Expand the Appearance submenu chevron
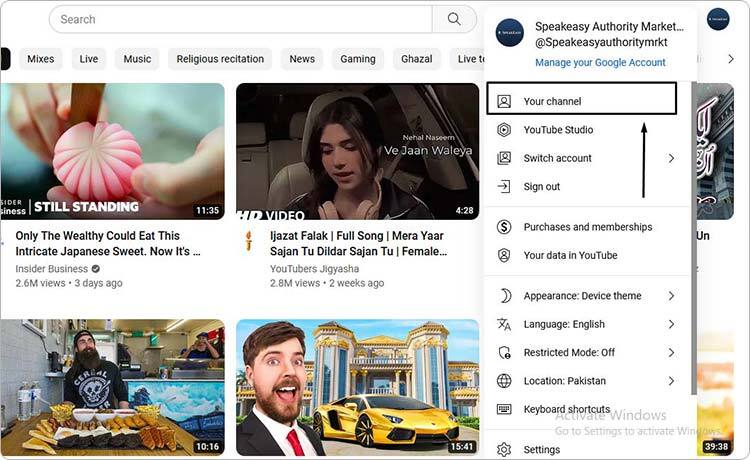The image size is (750, 460). pyautogui.click(x=671, y=296)
